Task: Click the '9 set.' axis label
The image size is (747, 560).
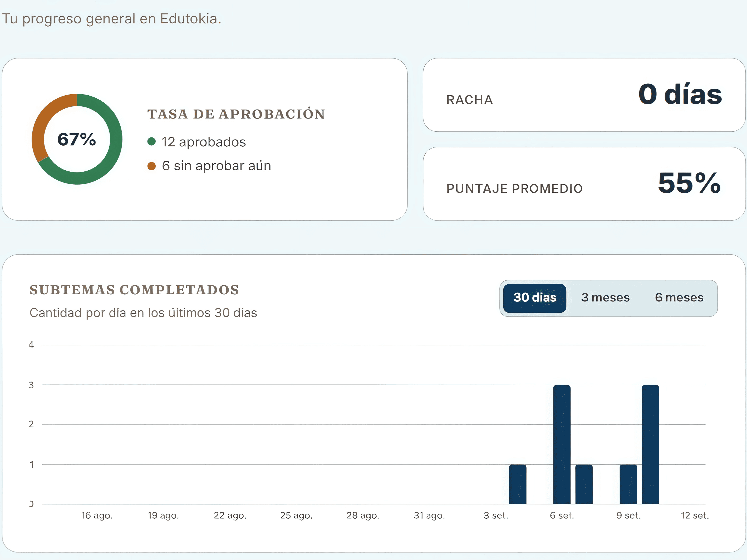Action: pos(628,516)
